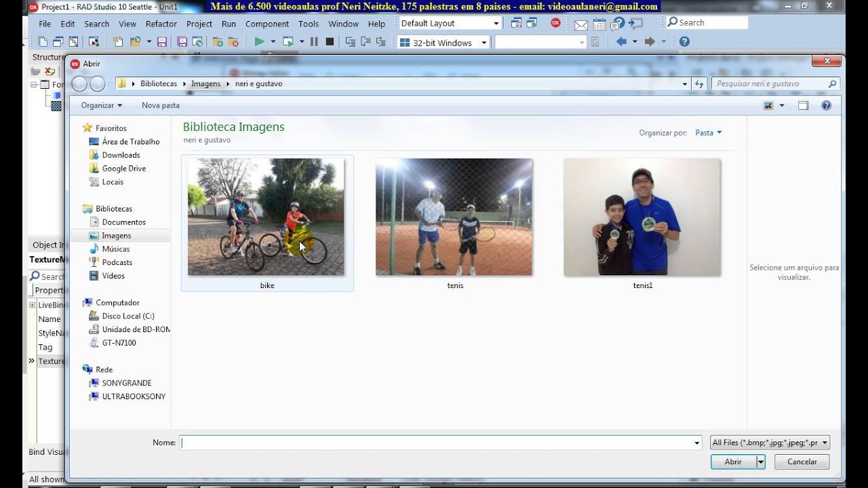Click the refresh button beside the address bar
The width and height of the screenshot is (868, 488).
(700, 84)
